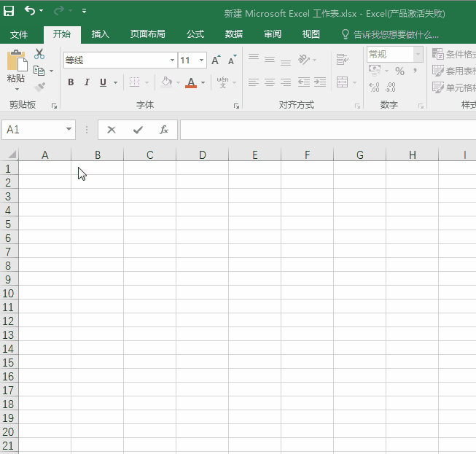Select the 开始 ribbon tab
This screenshot has width=476, height=454.
click(62, 34)
